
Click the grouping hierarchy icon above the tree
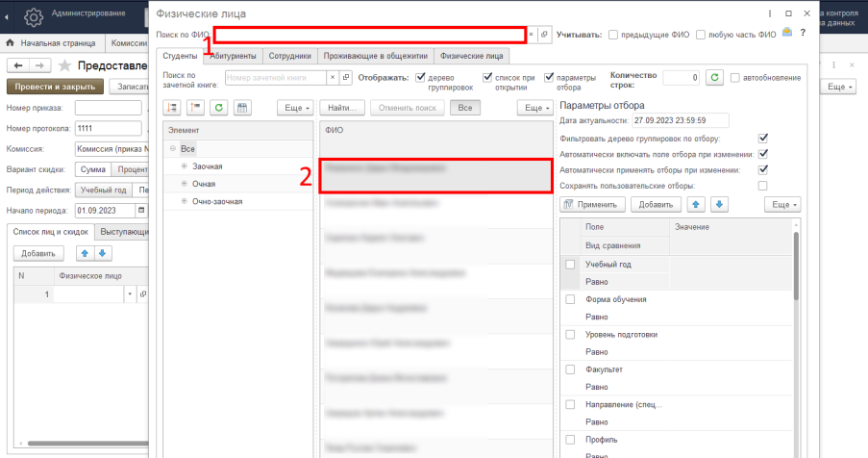[195, 108]
